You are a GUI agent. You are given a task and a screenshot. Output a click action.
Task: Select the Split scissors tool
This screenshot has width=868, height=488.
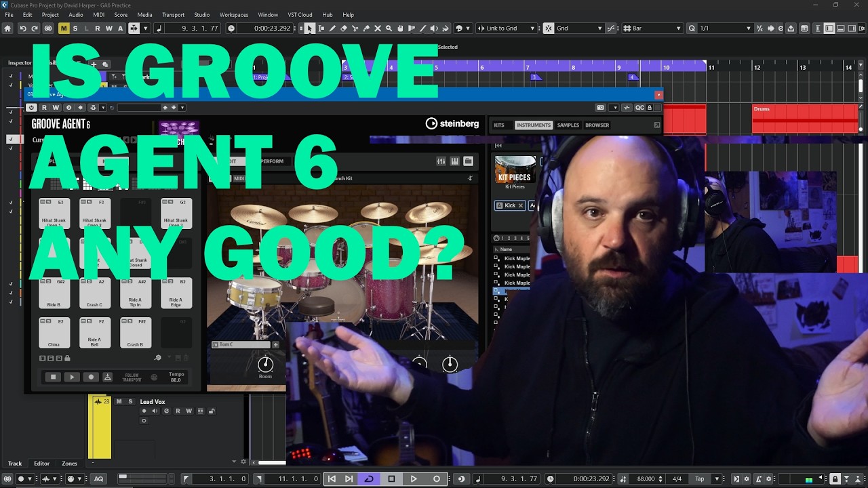click(x=355, y=28)
